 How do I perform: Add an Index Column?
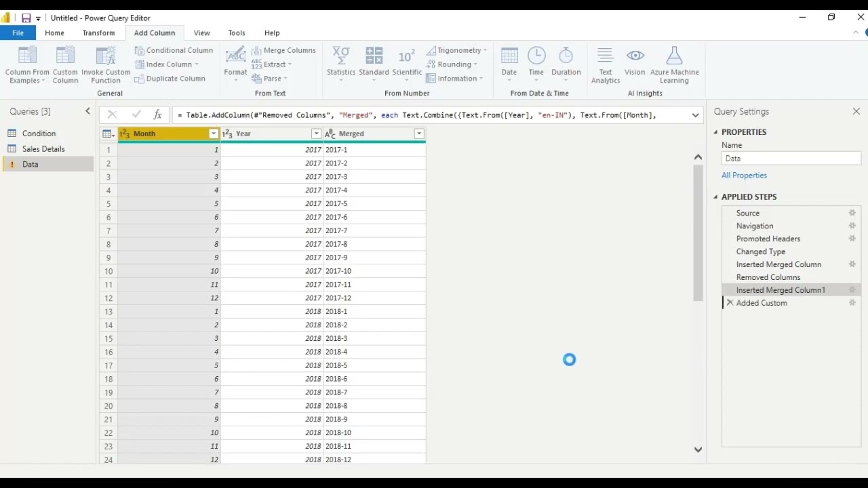tap(167, 64)
